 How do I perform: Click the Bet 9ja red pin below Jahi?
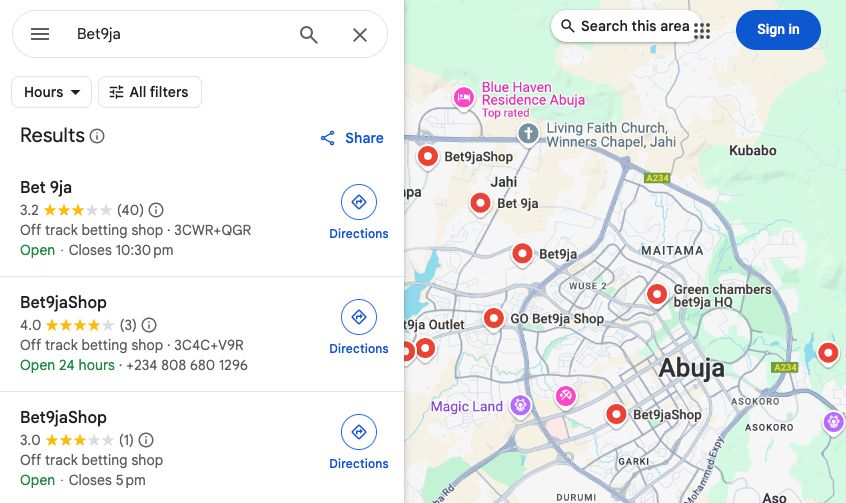click(480, 204)
